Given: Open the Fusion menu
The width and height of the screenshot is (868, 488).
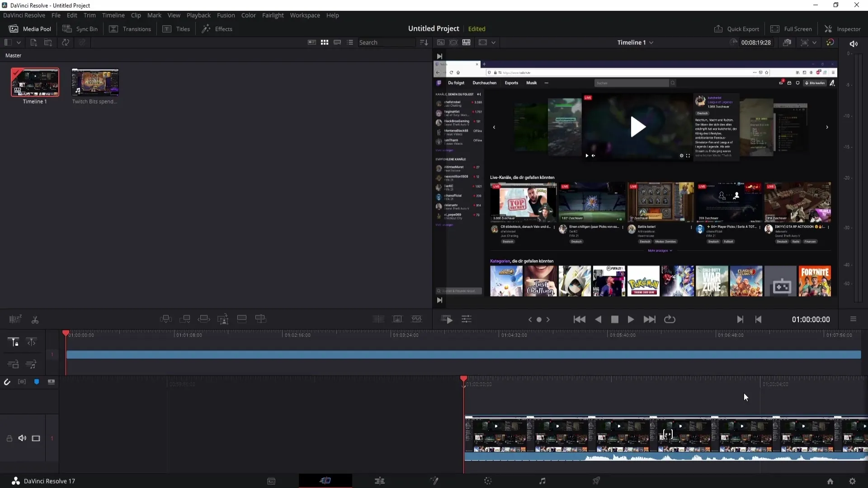Looking at the screenshot, I should tap(226, 15).
